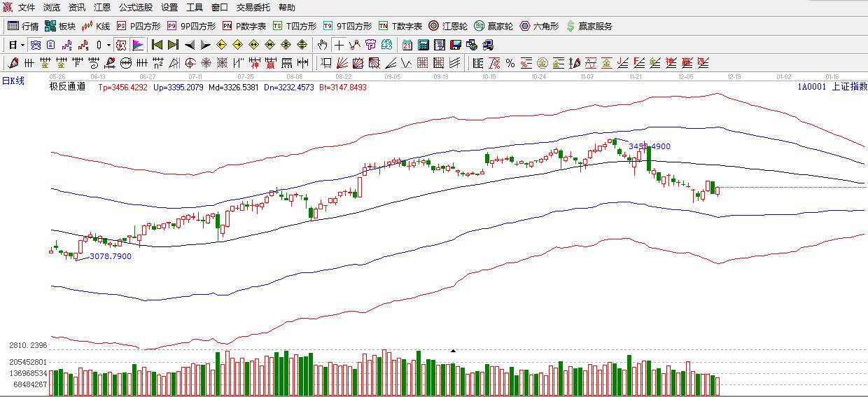
Task: Open the 公式选股 menu
Action: [x=135, y=8]
